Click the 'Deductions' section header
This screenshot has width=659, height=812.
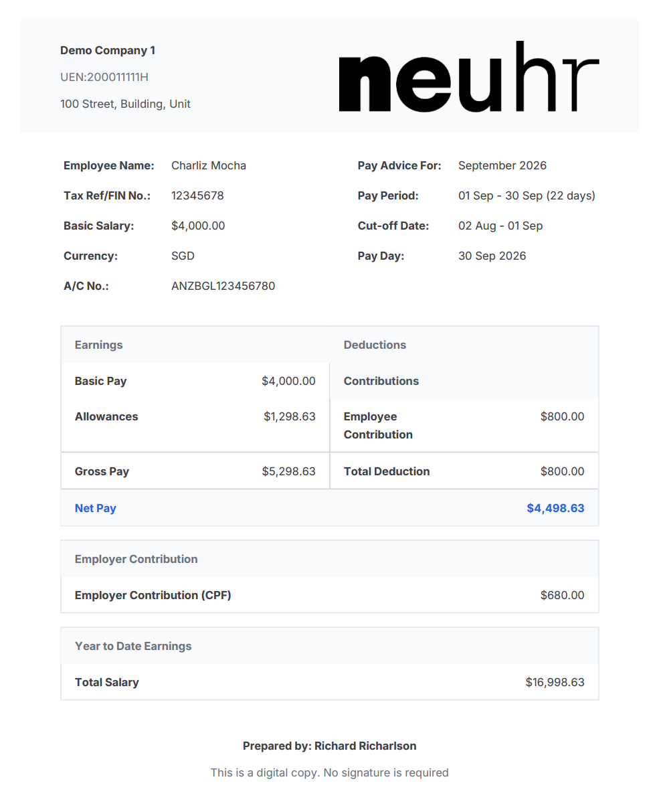[375, 345]
